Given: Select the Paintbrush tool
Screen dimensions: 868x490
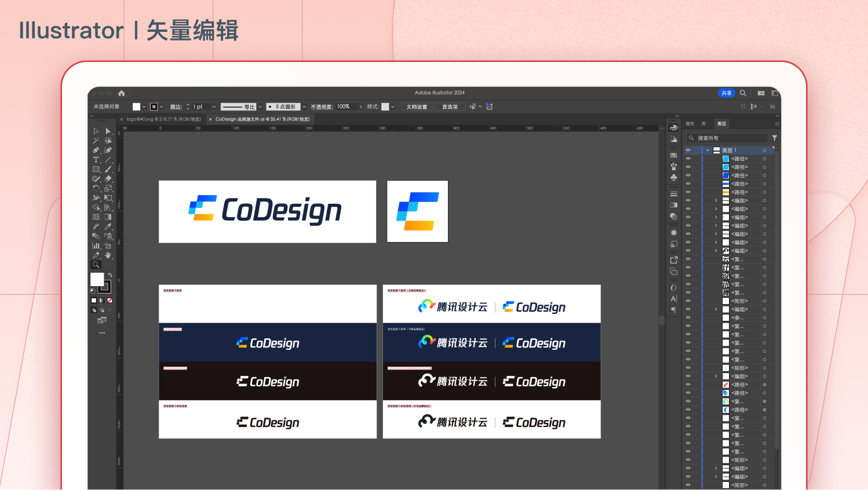Looking at the screenshot, I should 108,169.
